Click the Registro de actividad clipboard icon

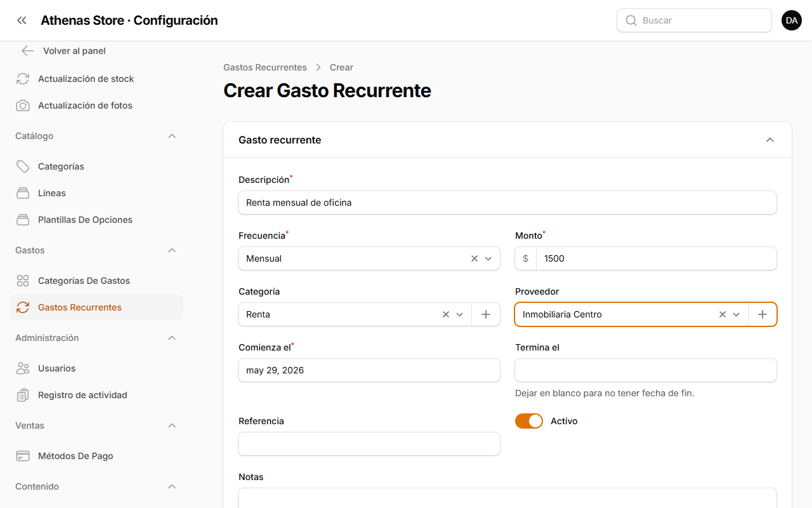click(x=23, y=395)
